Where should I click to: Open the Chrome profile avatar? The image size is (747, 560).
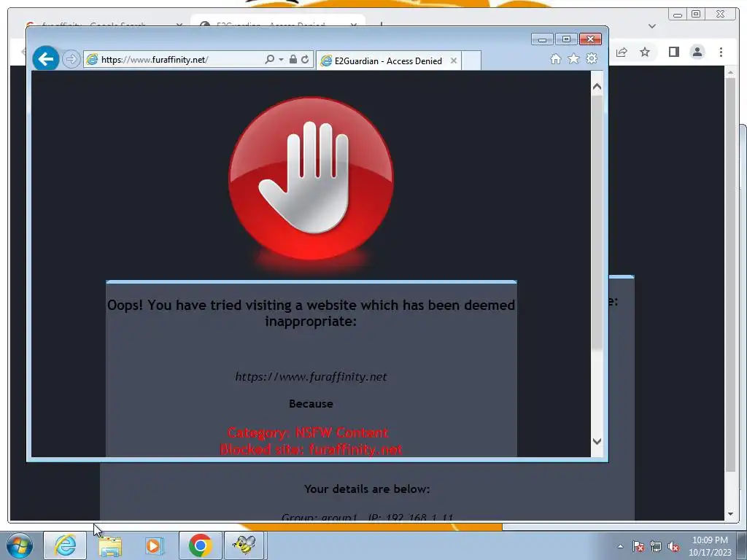(x=697, y=52)
